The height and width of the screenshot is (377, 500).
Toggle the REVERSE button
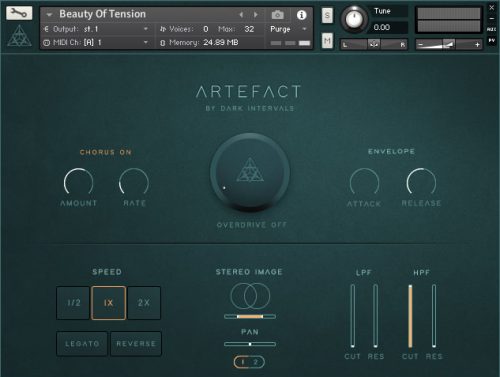(136, 344)
